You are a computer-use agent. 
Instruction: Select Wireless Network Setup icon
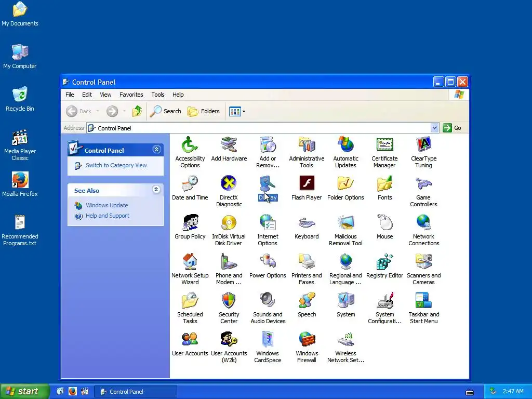pyautogui.click(x=345, y=340)
